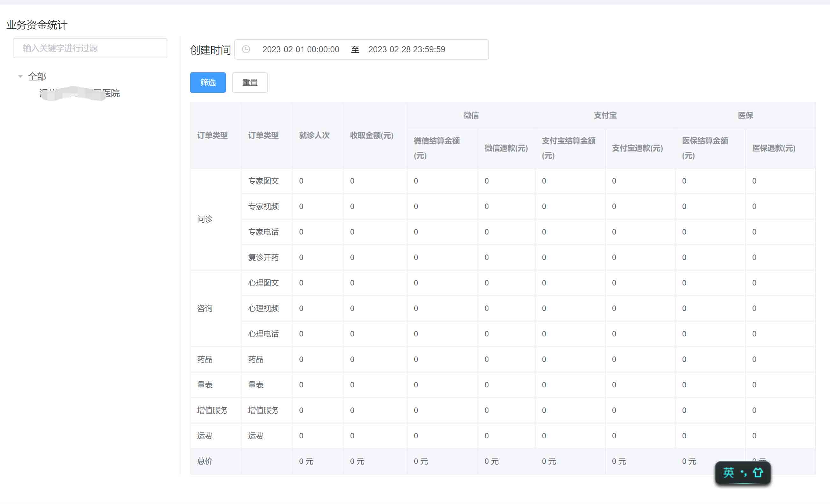Click the 英 input method indicator
This screenshot has height=504, width=830.
tap(728, 473)
